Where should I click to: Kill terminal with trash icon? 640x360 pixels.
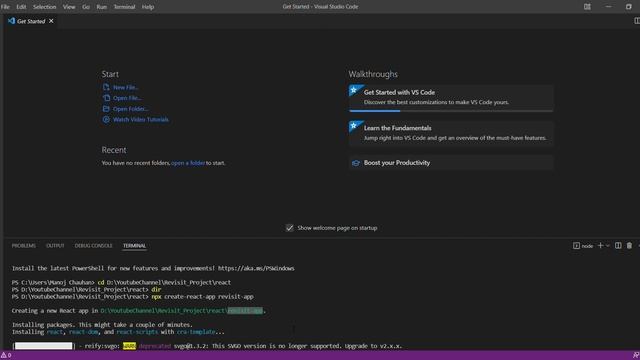629,245
